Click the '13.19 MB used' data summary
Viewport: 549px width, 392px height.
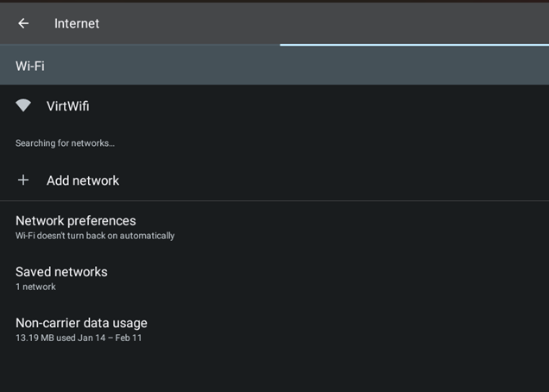click(79, 338)
